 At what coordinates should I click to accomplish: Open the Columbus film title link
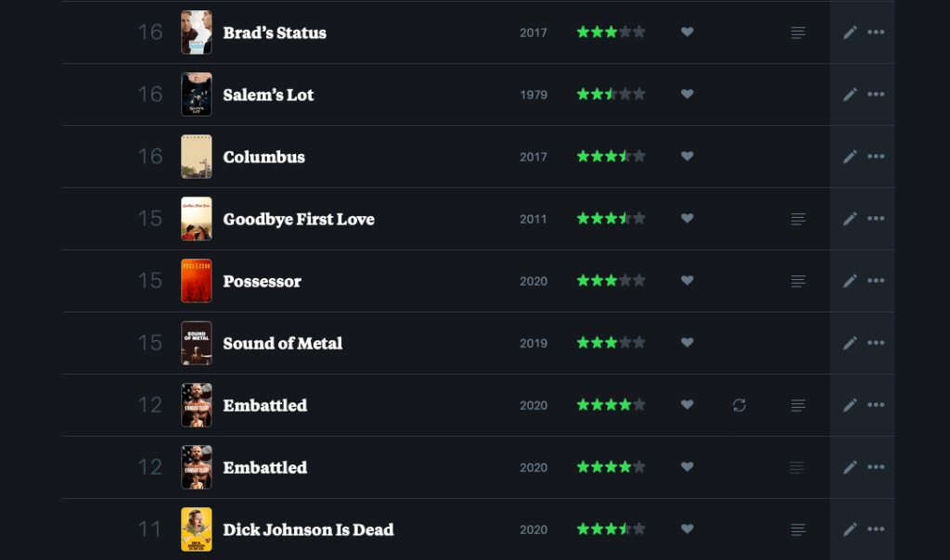point(264,157)
